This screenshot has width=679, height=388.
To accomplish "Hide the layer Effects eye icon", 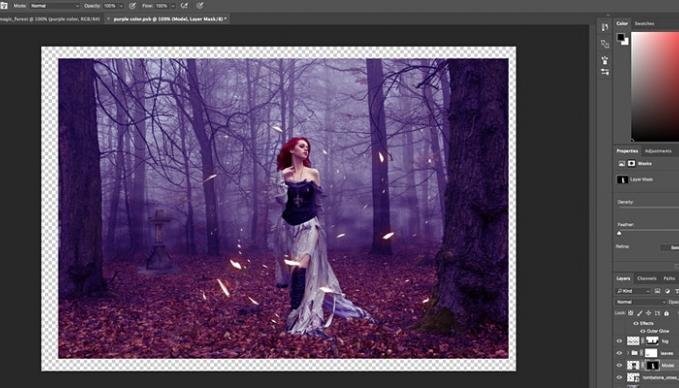I will point(636,323).
